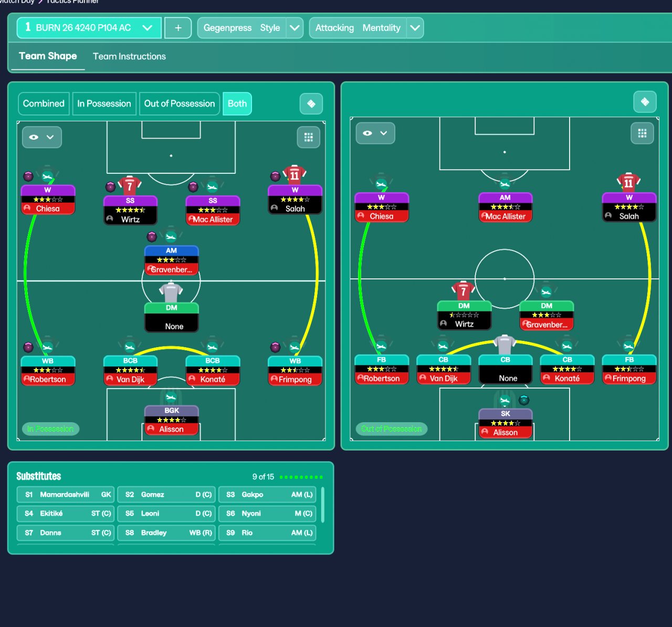Click the kit icon above Van Dijk's BCB card

(130, 347)
